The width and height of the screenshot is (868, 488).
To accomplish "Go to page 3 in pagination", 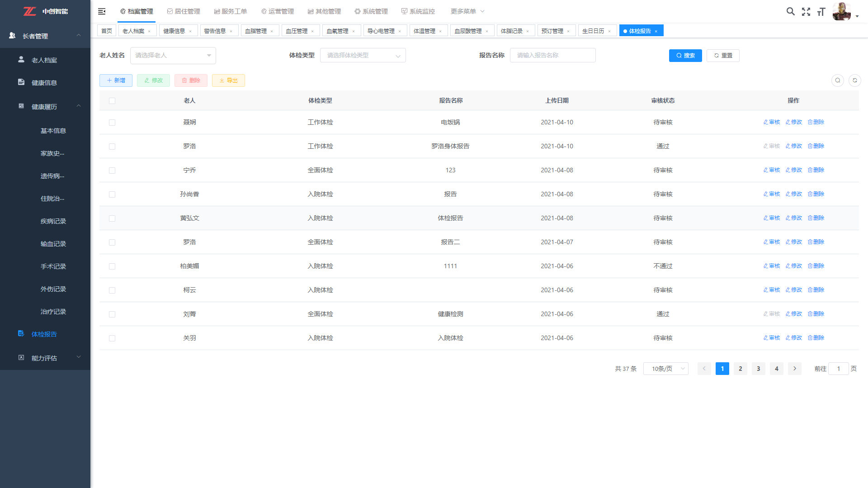I will click(x=758, y=369).
